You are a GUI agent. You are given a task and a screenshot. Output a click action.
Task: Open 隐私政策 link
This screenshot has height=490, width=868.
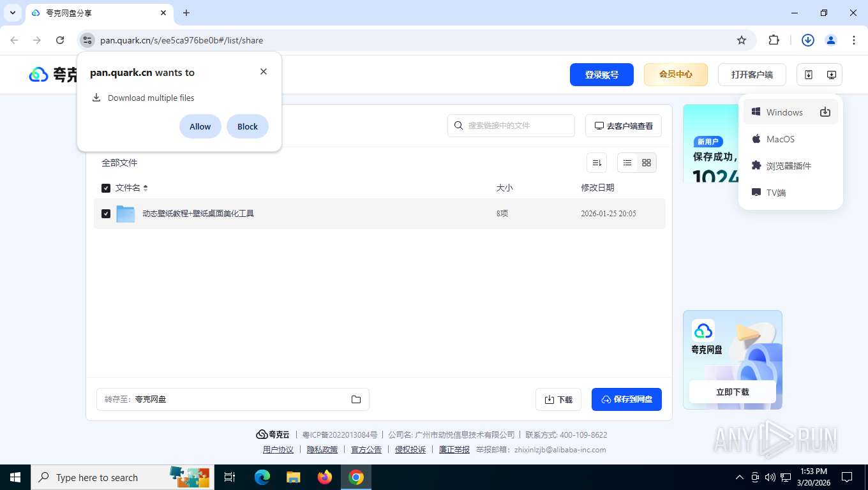322,450
